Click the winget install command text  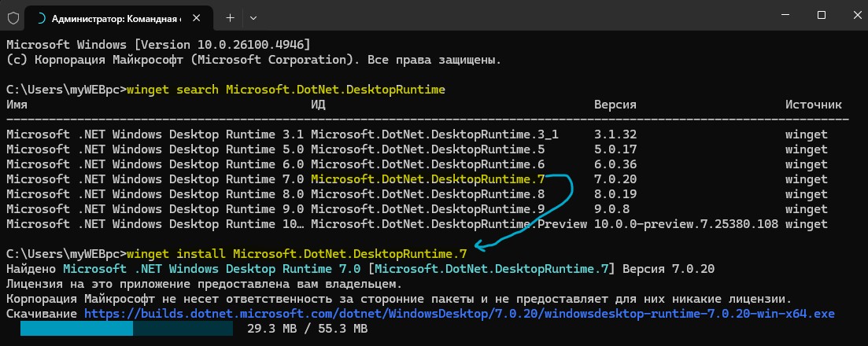click(x=297, y=253)
